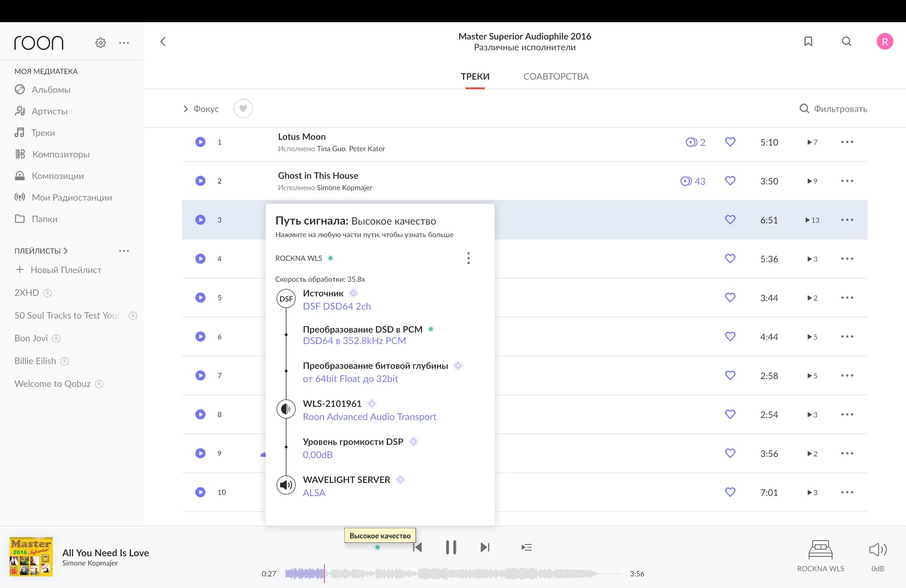Create Новый Плейлист
Screen dimensions: 906x588
tap(59, 270)
